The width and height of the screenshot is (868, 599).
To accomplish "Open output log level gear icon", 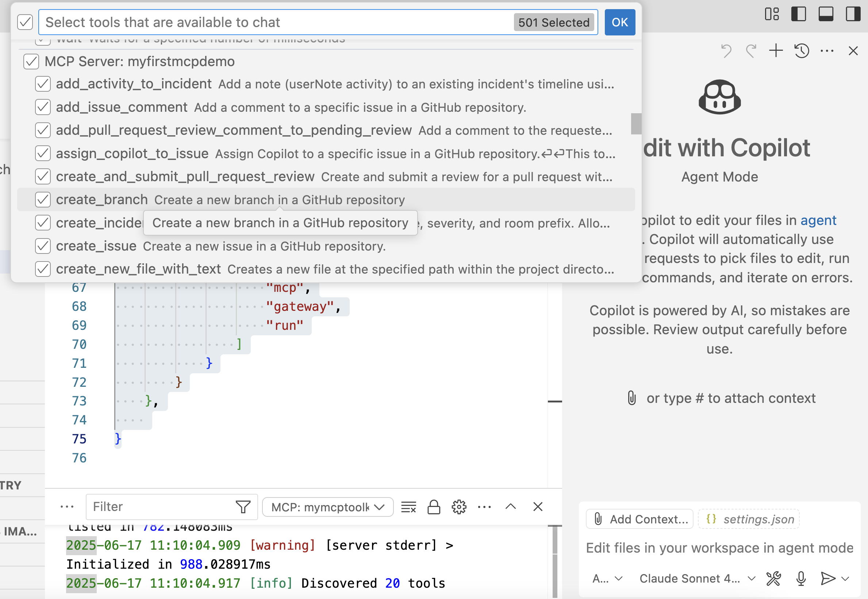I will 459,507.
